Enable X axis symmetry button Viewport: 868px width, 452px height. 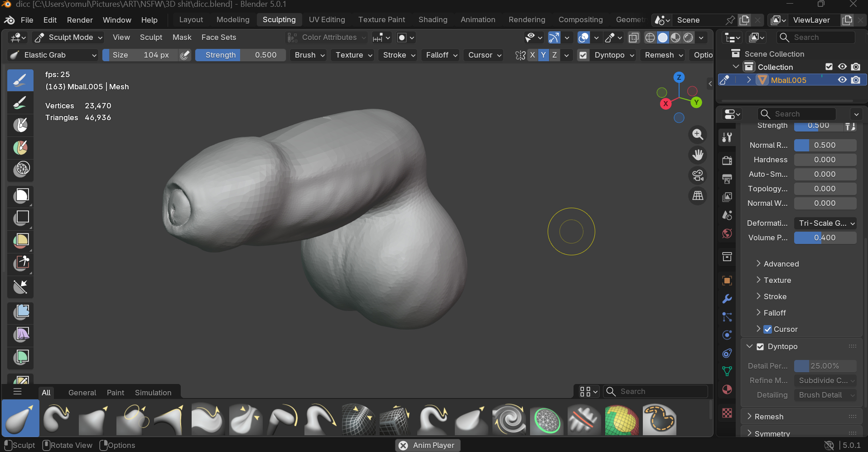(x=532, y=55)
